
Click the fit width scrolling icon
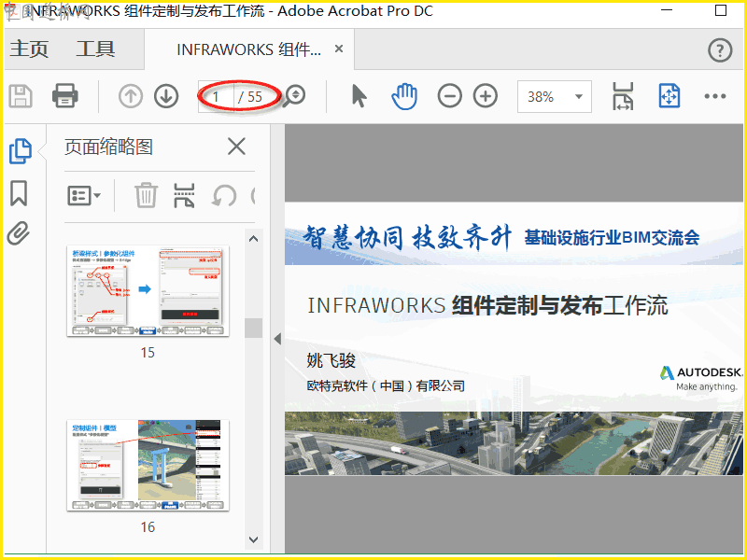click(623, 96)
